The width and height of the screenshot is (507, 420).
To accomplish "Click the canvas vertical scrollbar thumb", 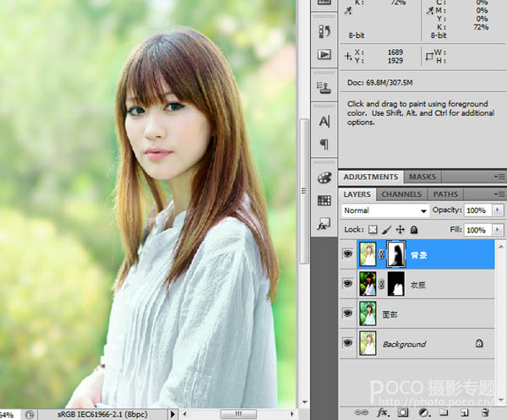I will (304, 191).
